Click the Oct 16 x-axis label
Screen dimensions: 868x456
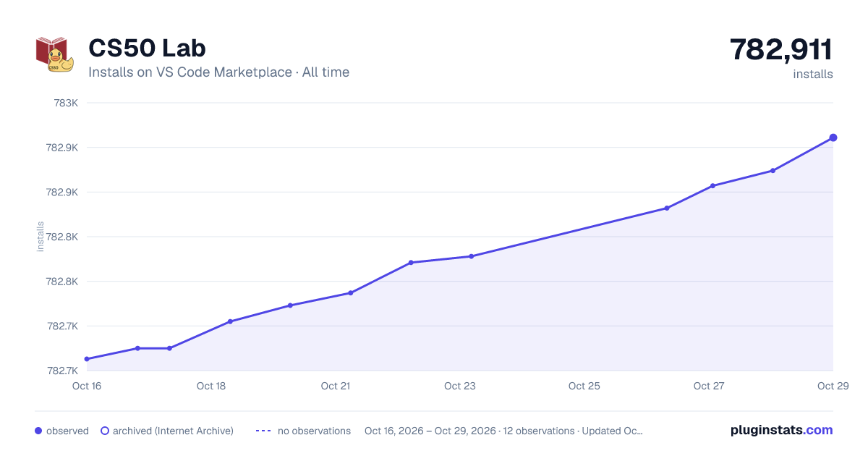point(87,386)
